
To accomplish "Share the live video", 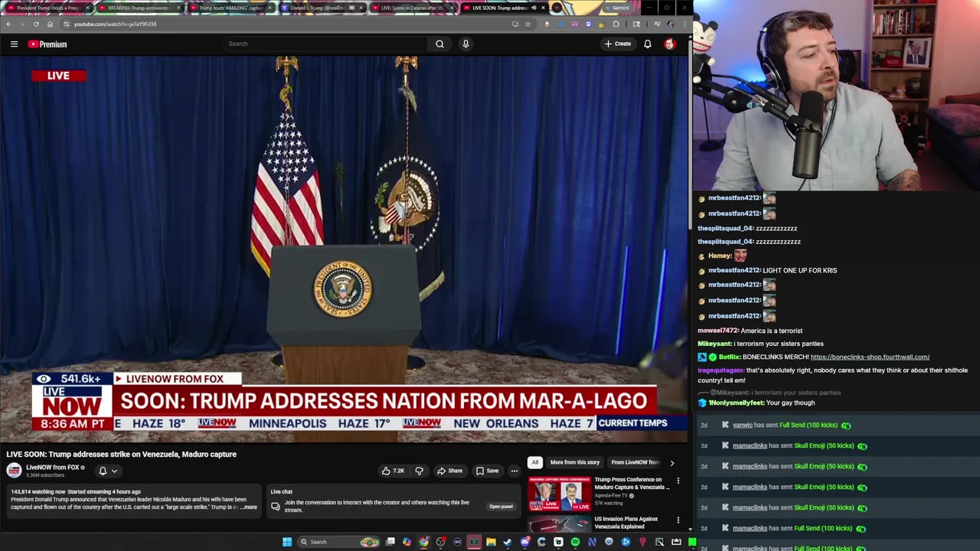I will [449, 471].
